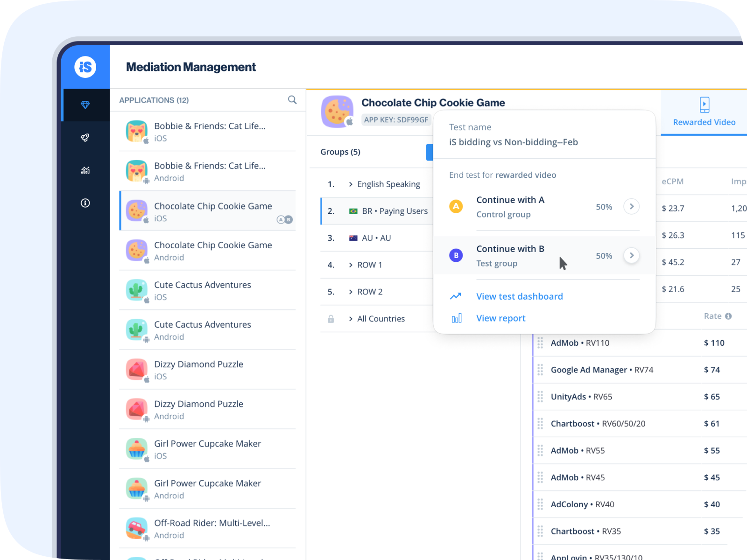Click the UnityAds • RV65 row name

[x=581, y=397]
